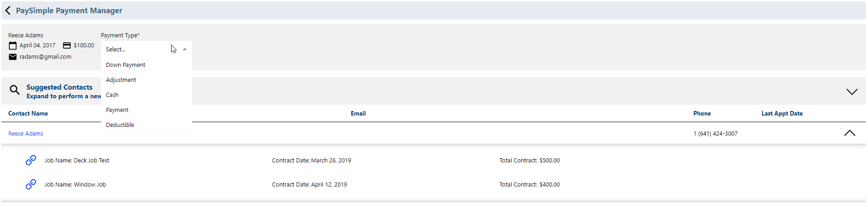Screen dimensions: 868x207
Task: Click the magnifying glass search icon
Action: pyautogui.click(x=15, y=90)
